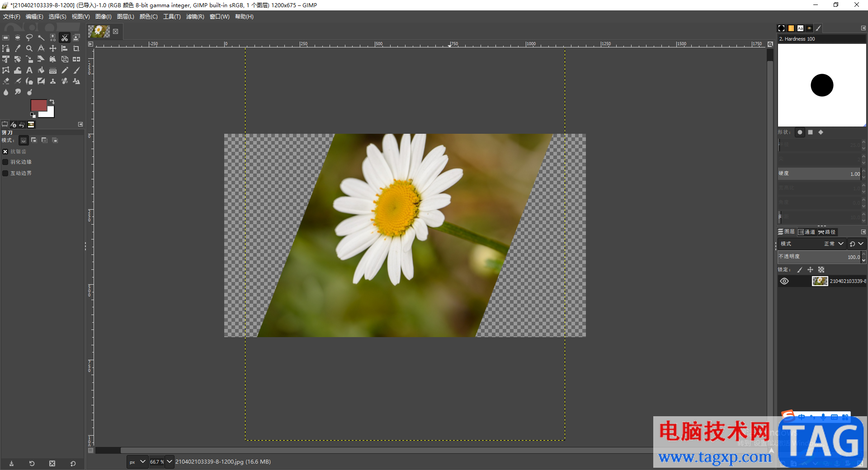Uncheck the 抗锯齿 antialiasing checkbox
The height and width of the screenshot is (470, 868).
(x=5, y=152)
